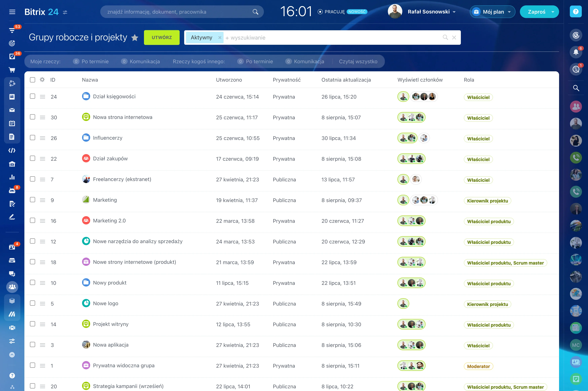
Task: Open the Nowa strona internetowa project link
Action: point(122,117)
